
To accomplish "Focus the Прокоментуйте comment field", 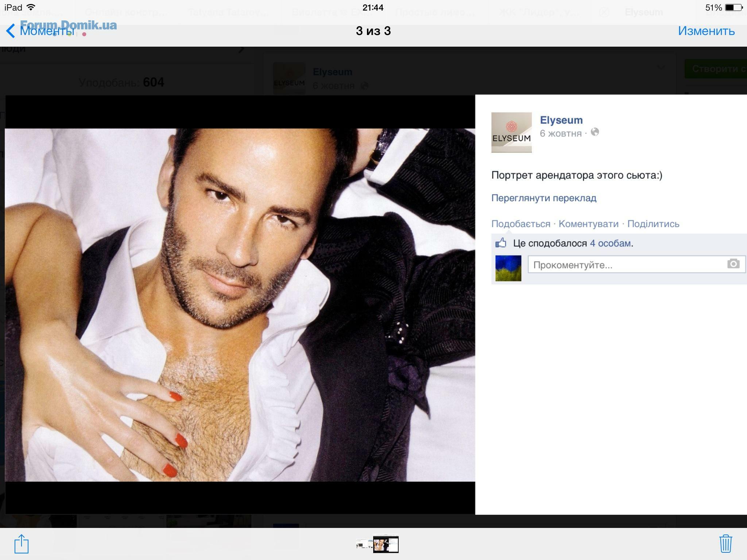I will pos(636,264).
